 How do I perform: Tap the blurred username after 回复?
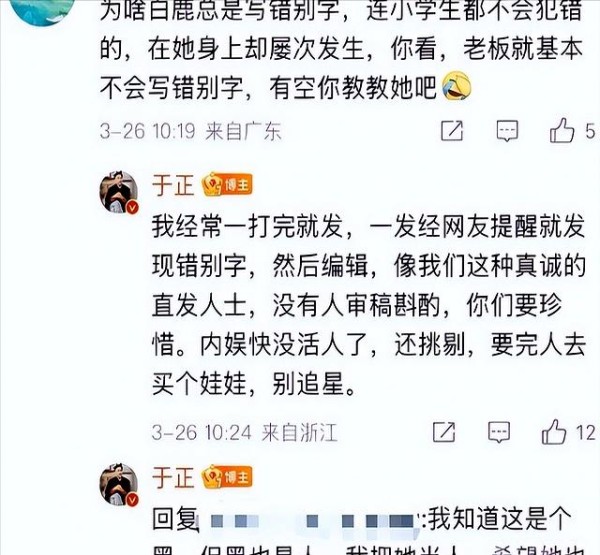click(311, 521)
